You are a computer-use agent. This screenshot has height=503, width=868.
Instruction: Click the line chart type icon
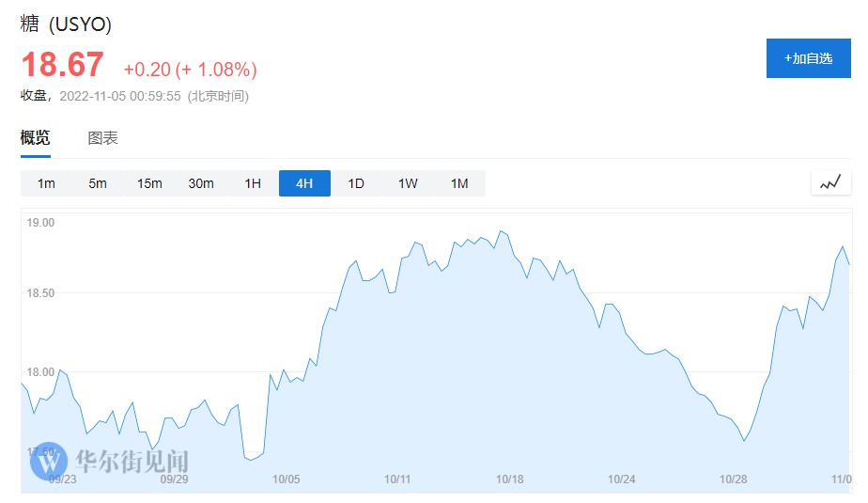pos(830,183)
